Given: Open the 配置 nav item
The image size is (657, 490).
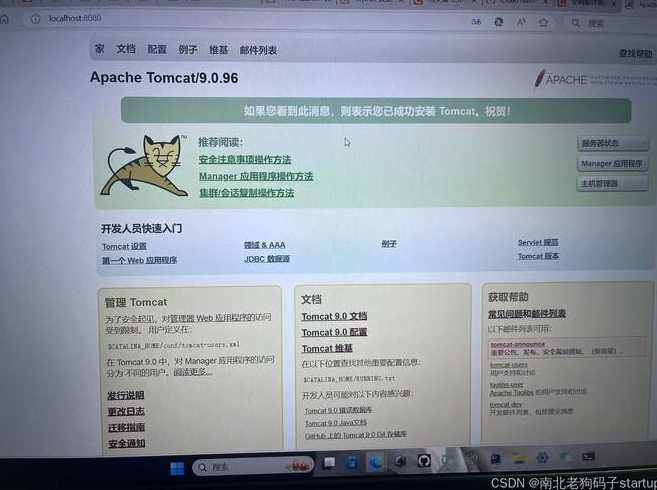Looking at the screenshot, I should click(x=157, y=49).
